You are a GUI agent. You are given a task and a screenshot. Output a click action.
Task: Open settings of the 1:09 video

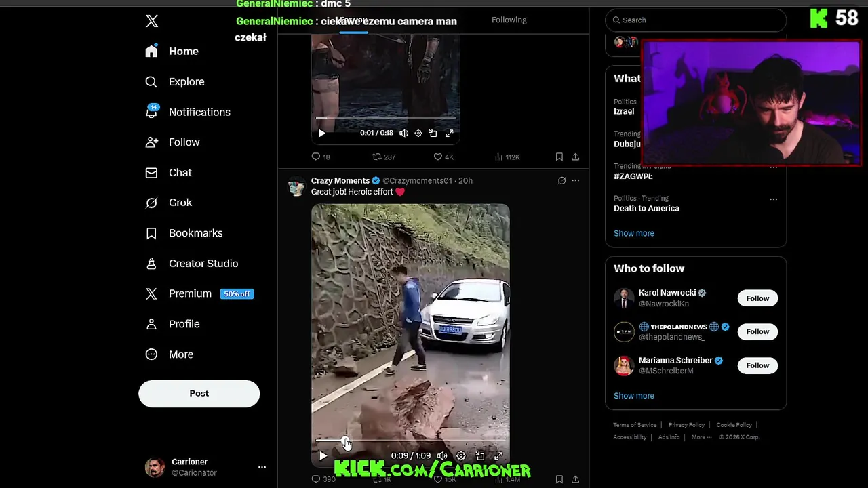click(461, 456)
